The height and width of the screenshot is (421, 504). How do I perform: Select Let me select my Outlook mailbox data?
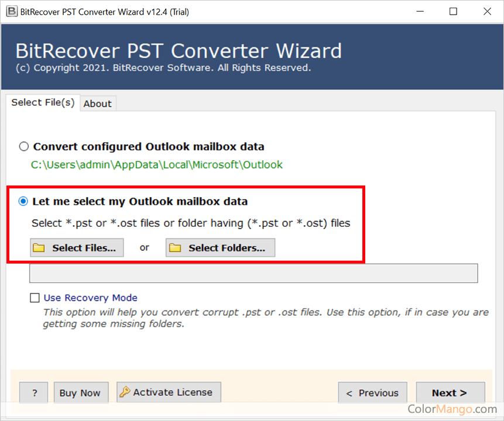pyautogui.click(x=23, y=201)
